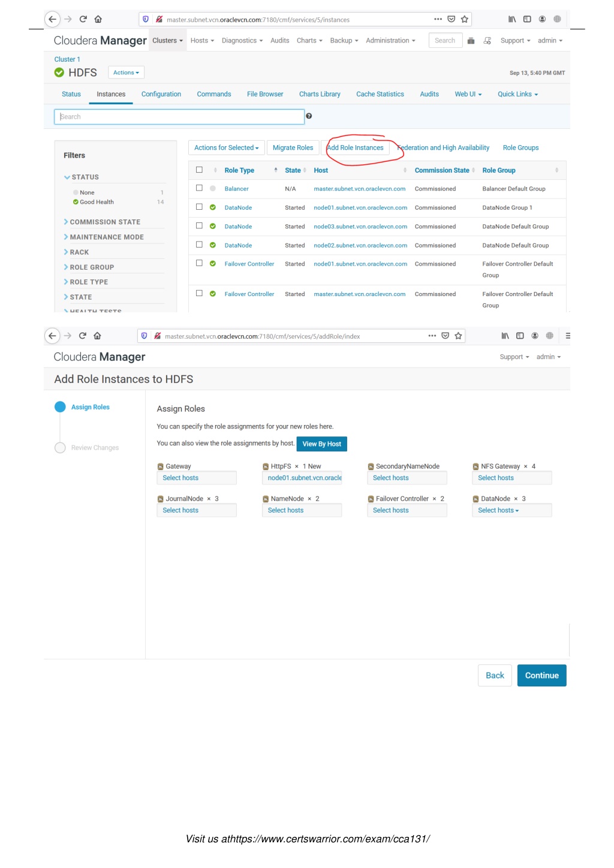Reload the addRole page in lower browser

coord(83,336)
